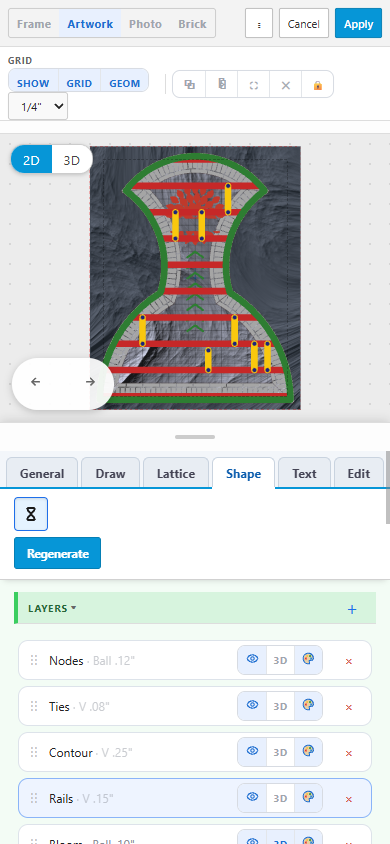Grab the drag handle of the Contour layer
Image resolution: width=390 pixels, height=844 pixels.
pyautogui.click(x=34, y=752)
